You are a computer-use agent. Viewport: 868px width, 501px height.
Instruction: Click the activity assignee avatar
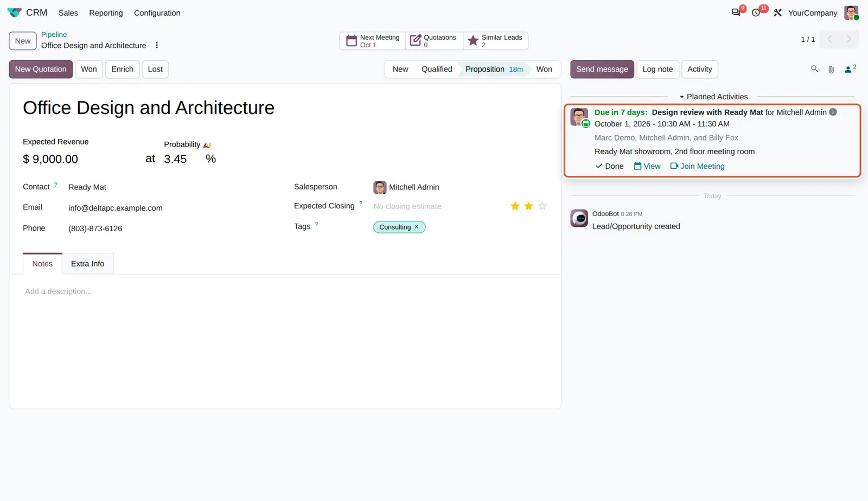pos(579,117)
